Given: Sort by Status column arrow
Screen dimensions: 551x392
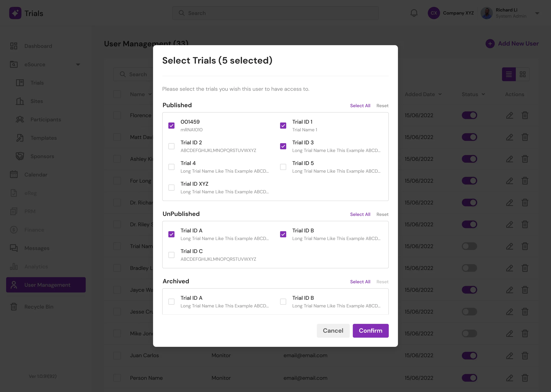Looking at the screenshot, I should coord(483,94).
